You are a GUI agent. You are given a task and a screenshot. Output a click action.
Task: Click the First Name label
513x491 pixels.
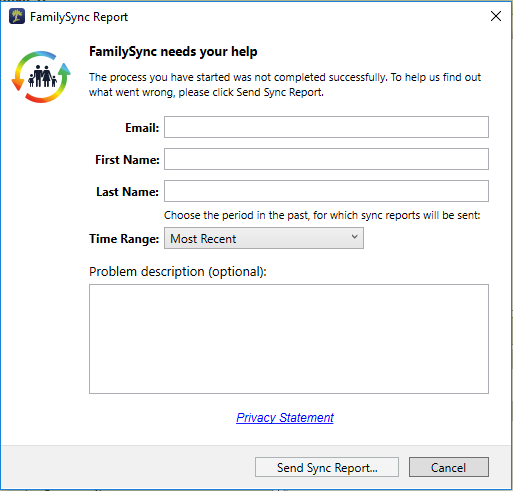[127, 160]
